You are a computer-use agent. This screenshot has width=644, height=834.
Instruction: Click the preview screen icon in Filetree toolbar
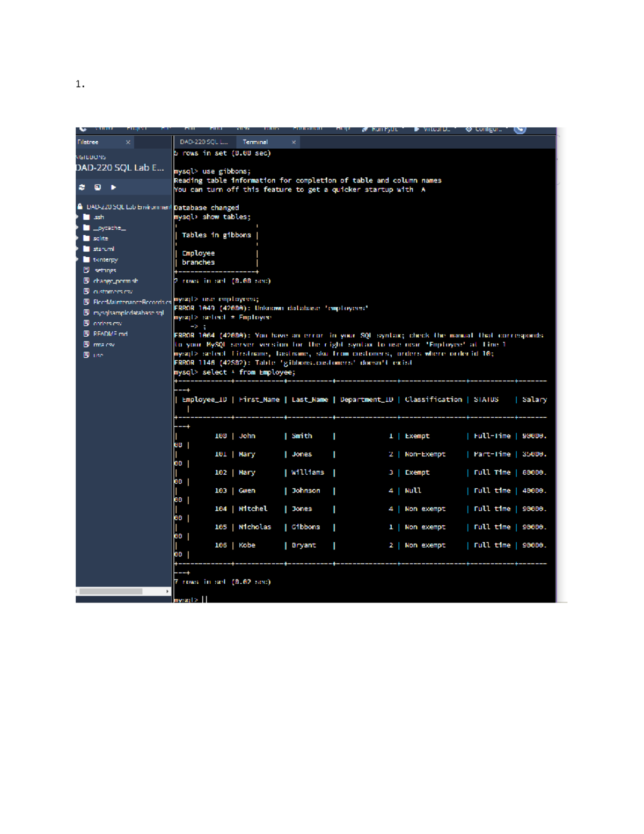click(x=98, y=187)
